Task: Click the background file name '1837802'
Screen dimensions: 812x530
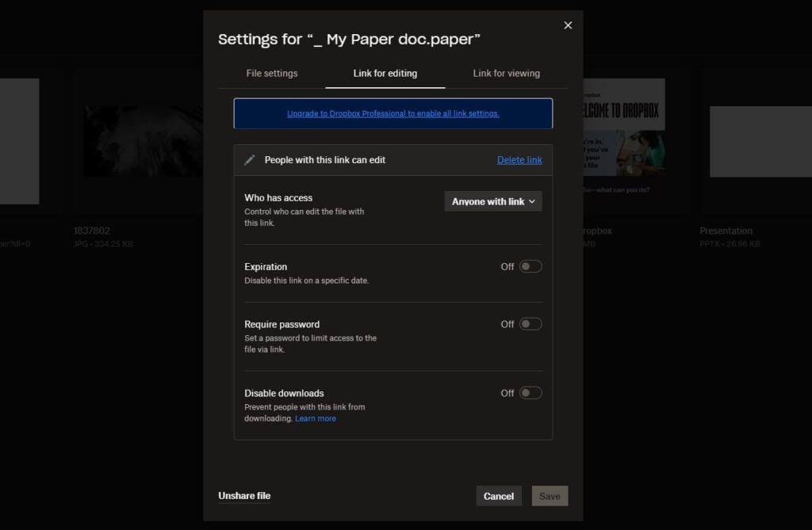Action: (92, 231)
